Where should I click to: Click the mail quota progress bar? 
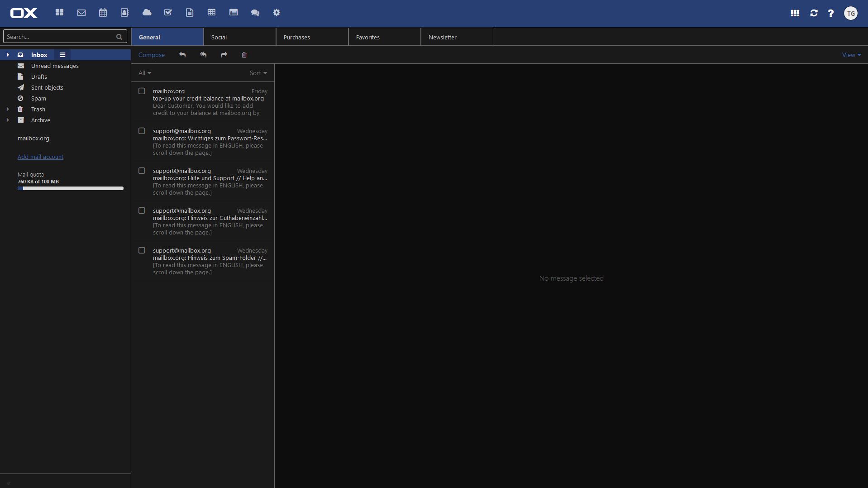pyautogui.click(x=70, y=188)
